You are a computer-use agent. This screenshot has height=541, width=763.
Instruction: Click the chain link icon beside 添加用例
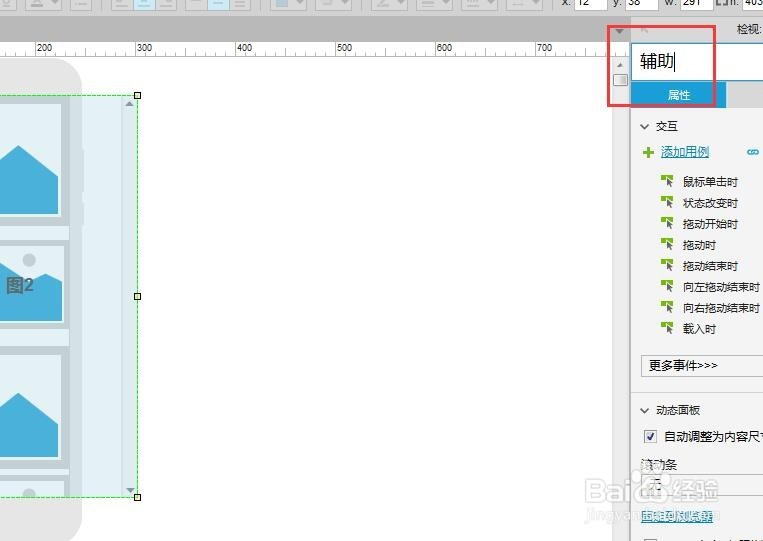tap(753, 152)
